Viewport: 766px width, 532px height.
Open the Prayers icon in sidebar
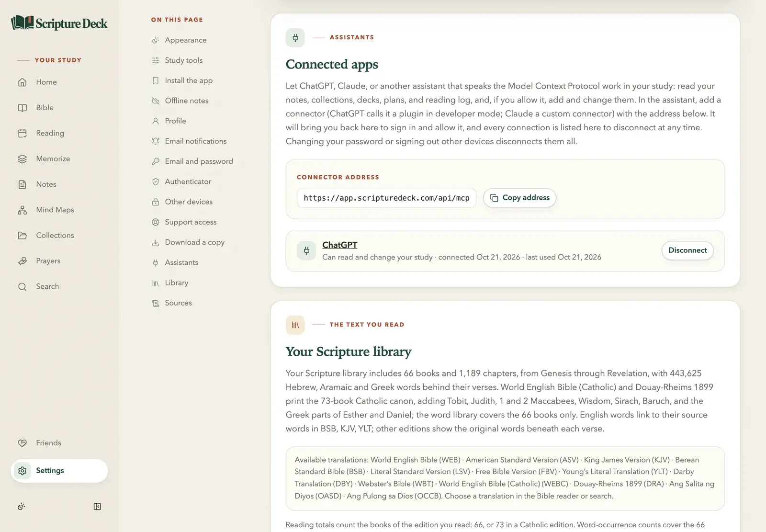[23, 261]
